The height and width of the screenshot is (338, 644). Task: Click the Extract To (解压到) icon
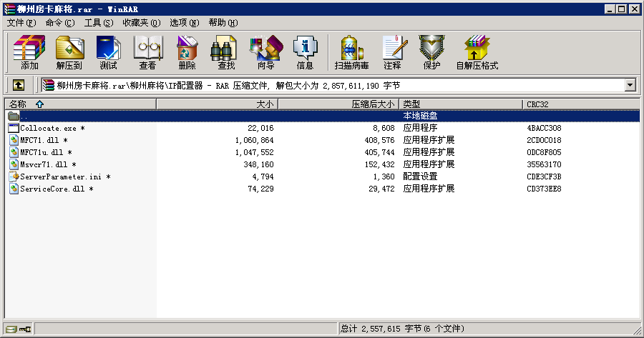coord(69,52)
